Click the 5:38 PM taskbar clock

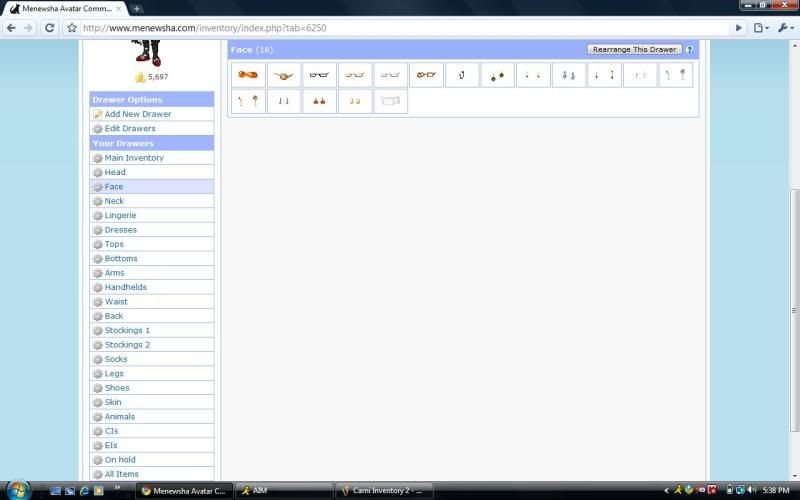pyautogui.click(x=776, y=490)
